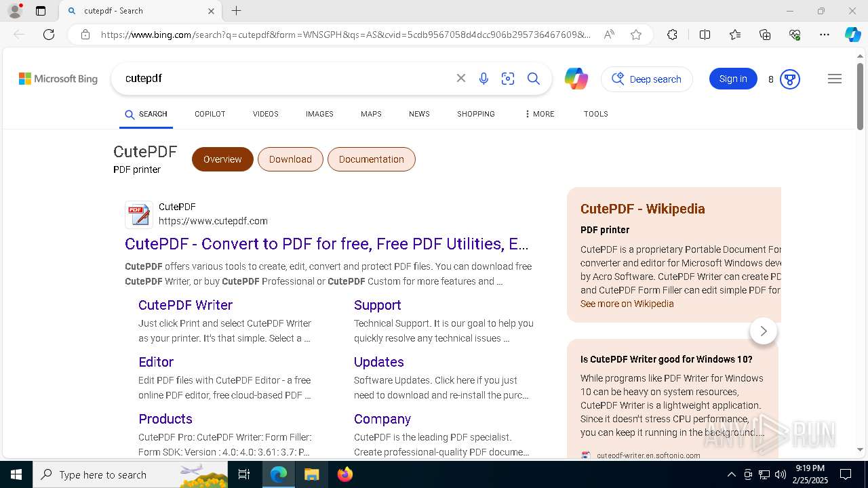Open the colorful Copilot icon near search
This screenshot has width=868, height=488.
[x=576, y=79]
